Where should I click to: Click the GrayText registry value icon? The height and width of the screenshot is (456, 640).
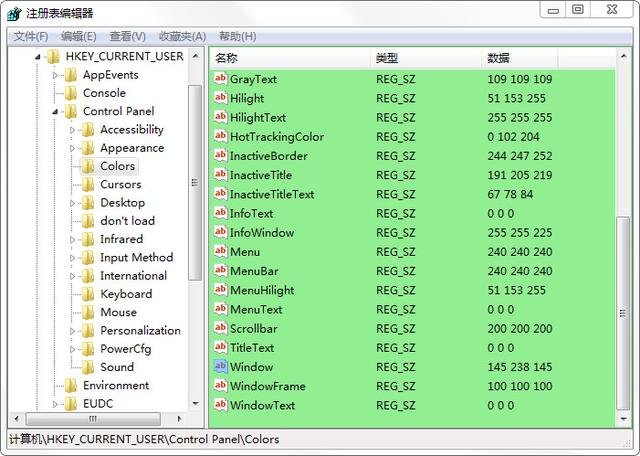coord(220,78)
